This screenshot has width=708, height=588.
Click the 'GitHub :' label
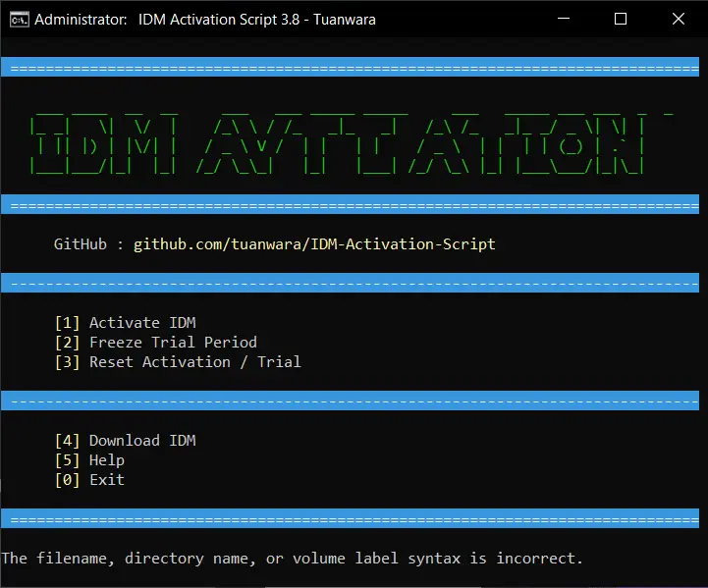pos(89,244)
